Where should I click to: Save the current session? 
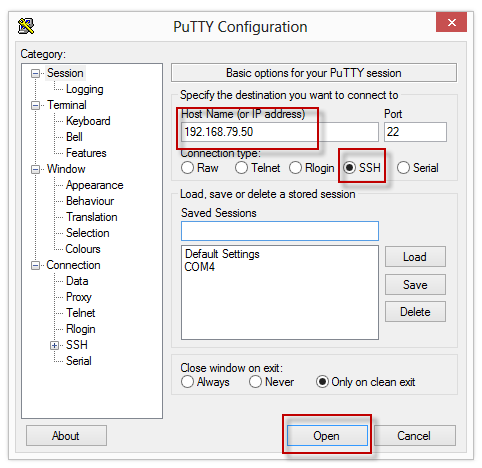coord(415,285)
